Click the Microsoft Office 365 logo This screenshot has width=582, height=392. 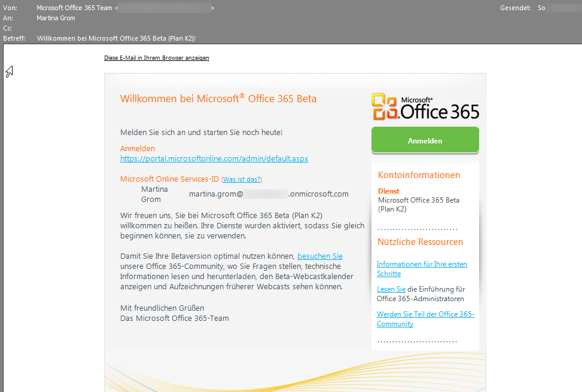pyautogui.click(x=425, y=107)
